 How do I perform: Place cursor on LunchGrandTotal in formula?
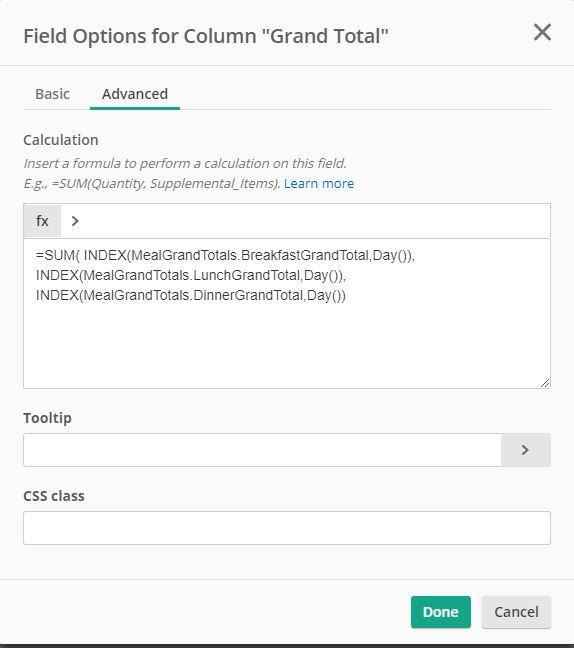247,275
